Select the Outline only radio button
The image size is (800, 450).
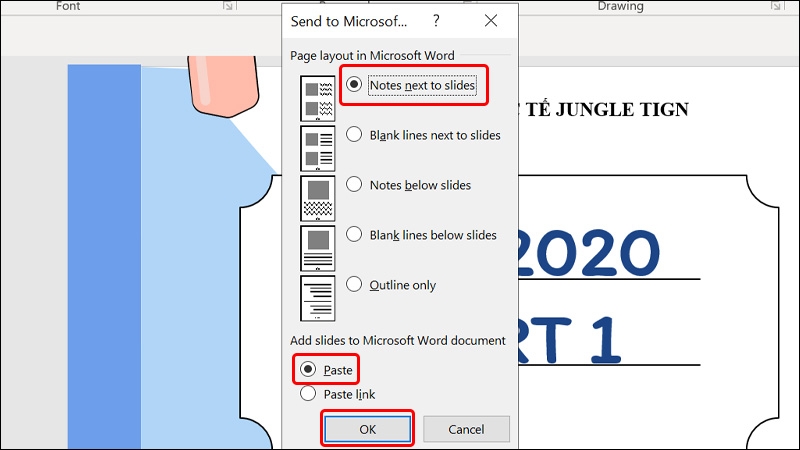[x=354, y=284]
